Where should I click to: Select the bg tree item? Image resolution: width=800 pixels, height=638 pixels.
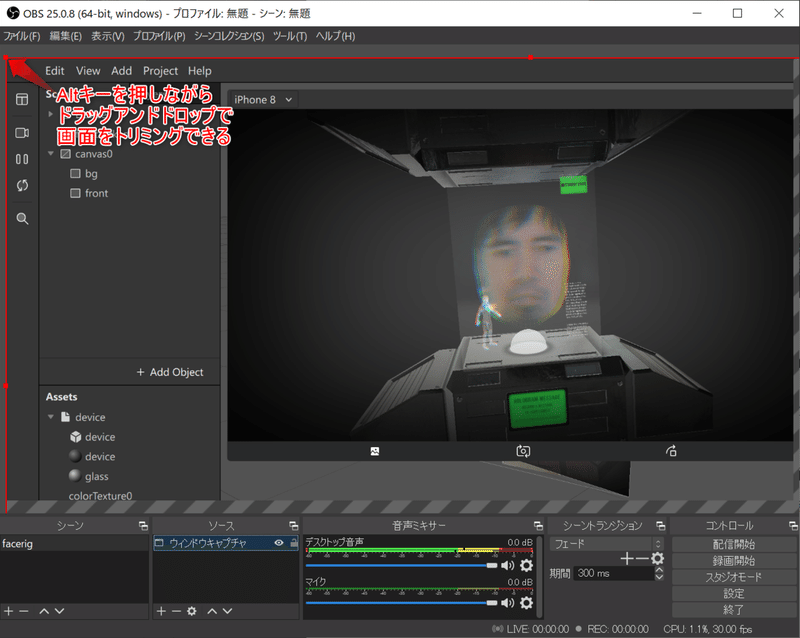pyautogui.click(x=91, y=174)
